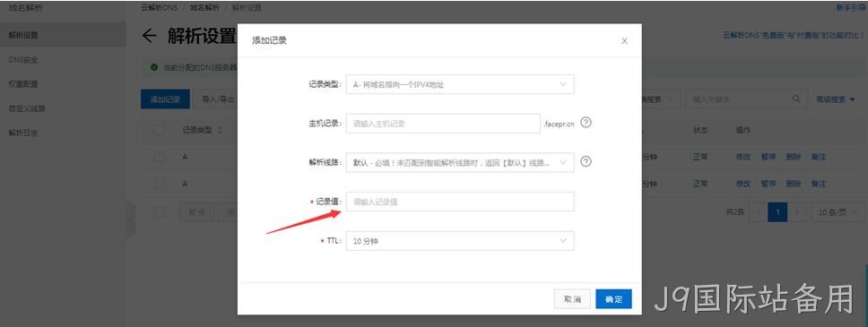Sort by 记录类型 column arrows
The height and width of the screenshot is (327, 868).
tap(220, 130)
